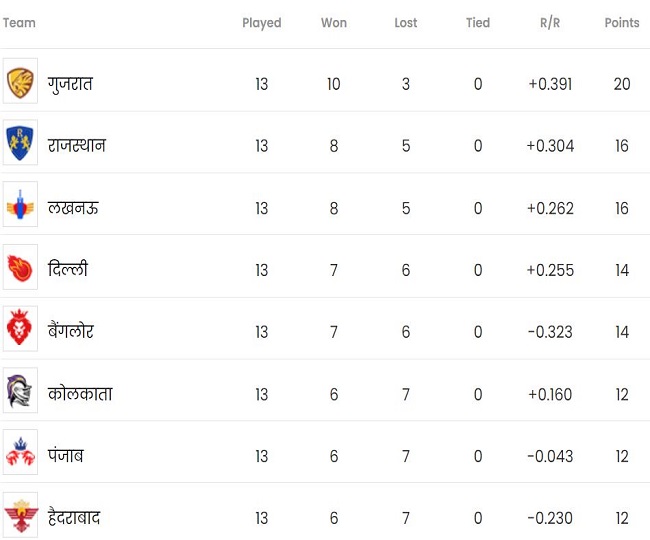
Task: Click the Hyderabad eagle logo
Action: tap(21, 516)
